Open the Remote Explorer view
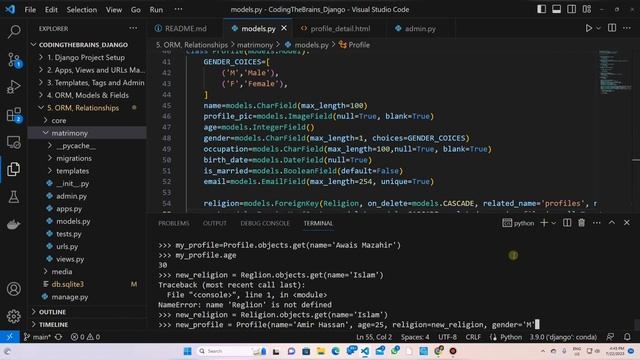The height and width of the screenshot is (360, 640). [x=14, y=142]
